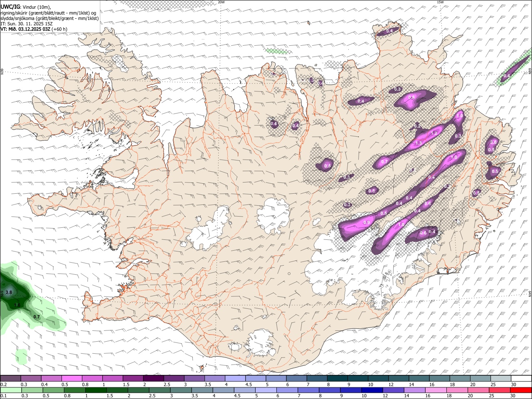Click the '15W' longitude label
The height and width of the screenshot is (399, 532).
click(x=440, y=2)
